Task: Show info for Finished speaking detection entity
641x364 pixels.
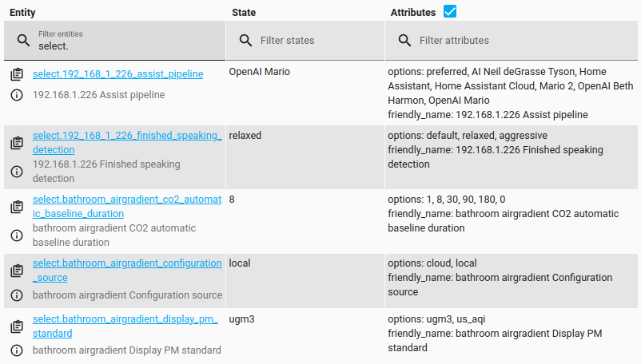Action: click(17, 172)
